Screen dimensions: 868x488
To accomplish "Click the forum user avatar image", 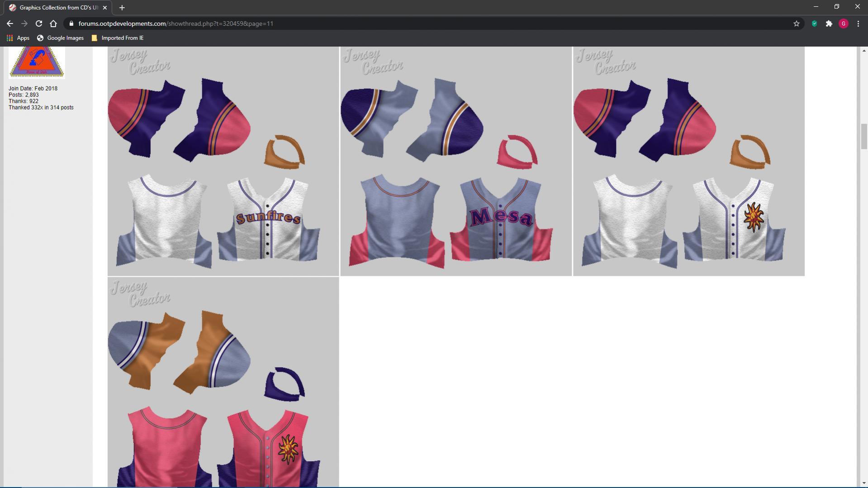I will 37,62.
